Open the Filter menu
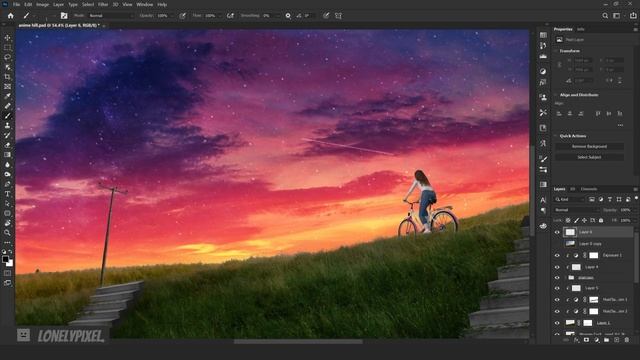This screenshot has height=360, width=640. click(103, 4)
